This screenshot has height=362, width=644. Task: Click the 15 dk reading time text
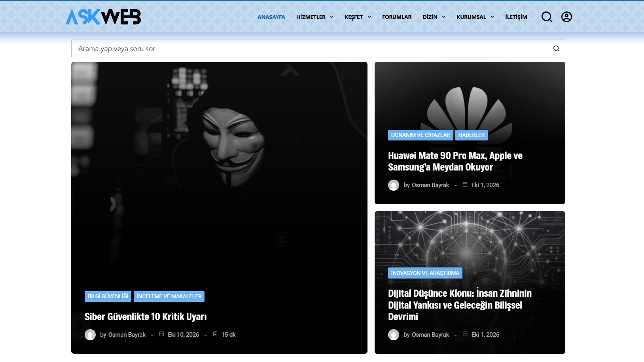pyautogui.click(x=228, y=335)
